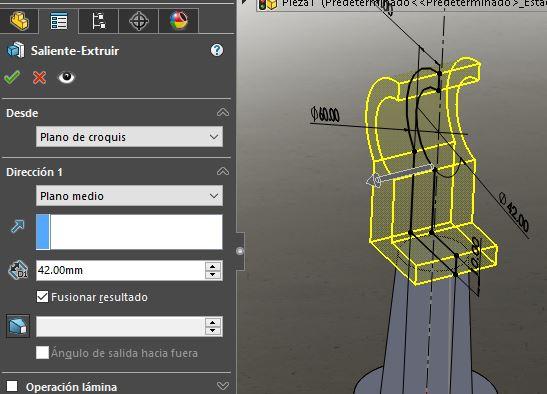The image size is (547, 394).
Task: Click the Saliente-Extruir help icon
Action: (217, 50)
